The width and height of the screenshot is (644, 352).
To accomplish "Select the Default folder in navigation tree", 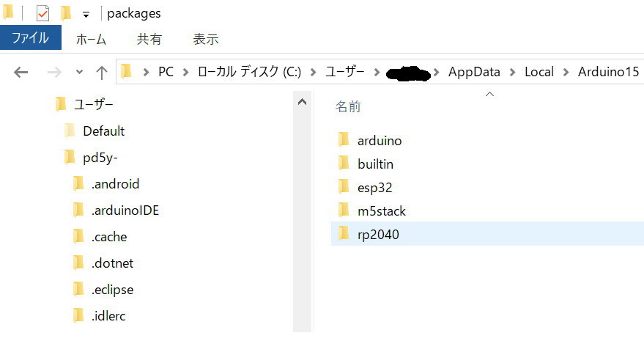I will click(x=103, y=131).
